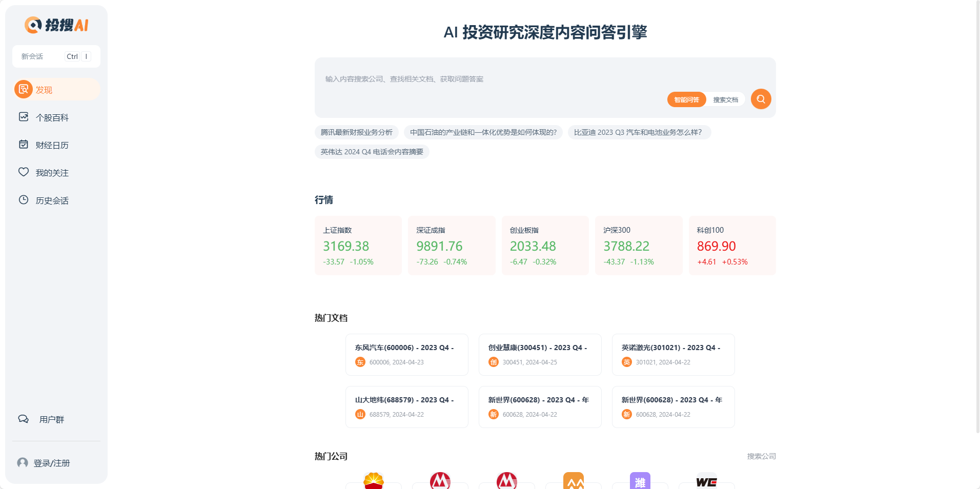Click the 创 badge on 创业慧康 document
Screen dimensions: 980x489
point(494,362)
